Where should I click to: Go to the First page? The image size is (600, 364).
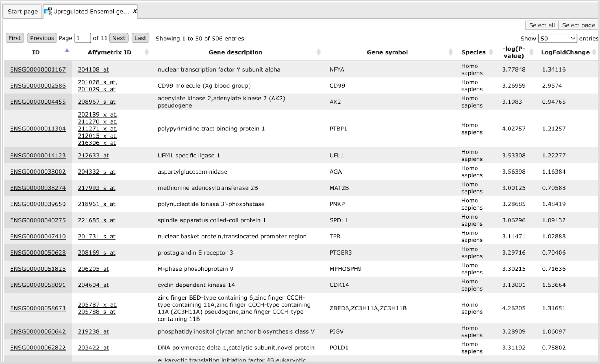[x=15, y=38]
